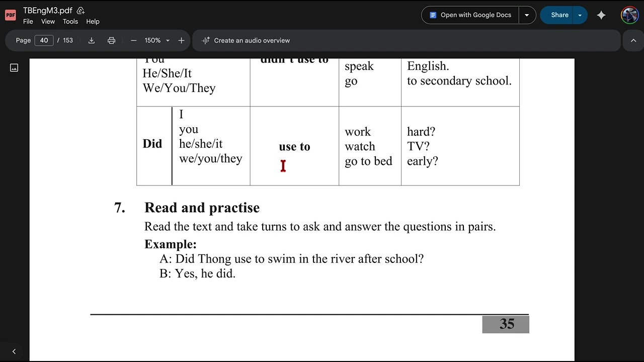Click the back chevron at bottom left
The image size is (644, 362).
14,351
